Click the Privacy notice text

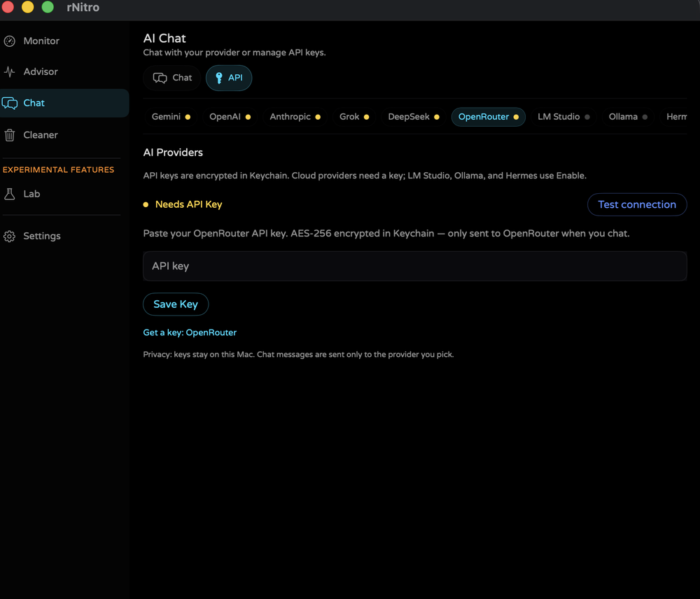tap(298, 354)
